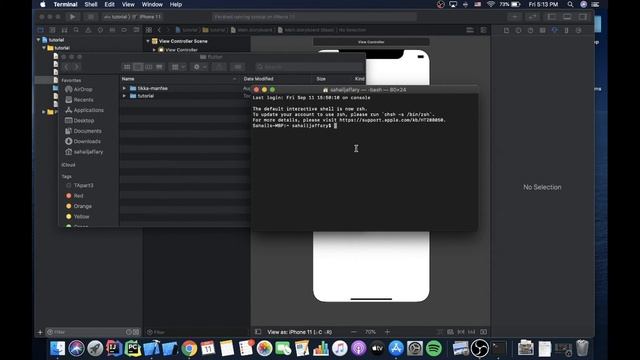Screen dimensions: 640x360
Task: Open Desktop in Finder sidebar
Action: (84, 120)
